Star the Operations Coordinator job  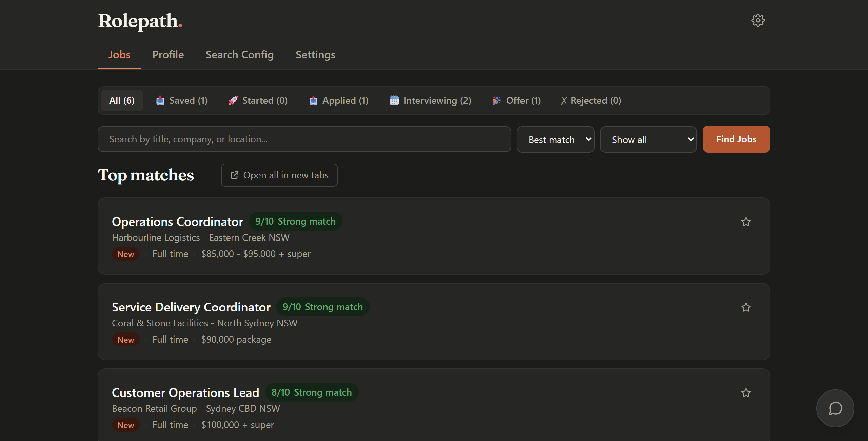click(746, 222)
